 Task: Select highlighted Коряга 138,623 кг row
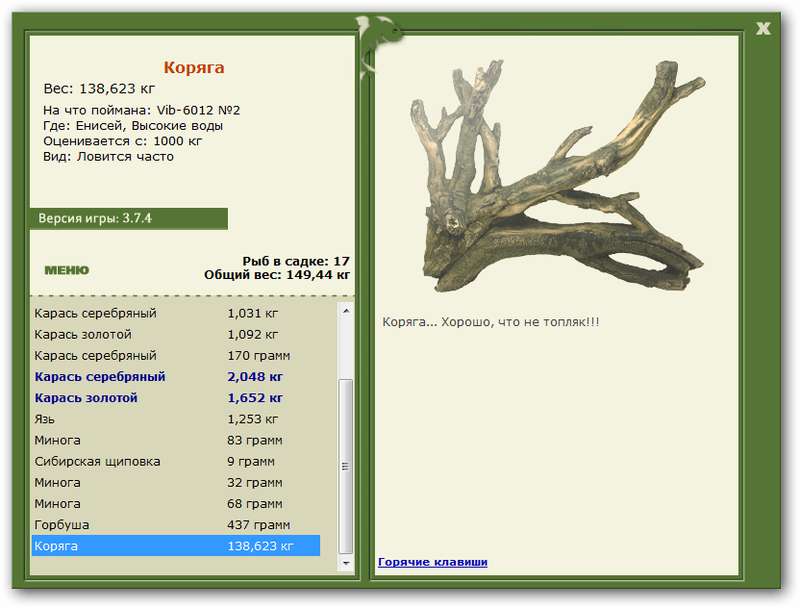coord(176,546)
